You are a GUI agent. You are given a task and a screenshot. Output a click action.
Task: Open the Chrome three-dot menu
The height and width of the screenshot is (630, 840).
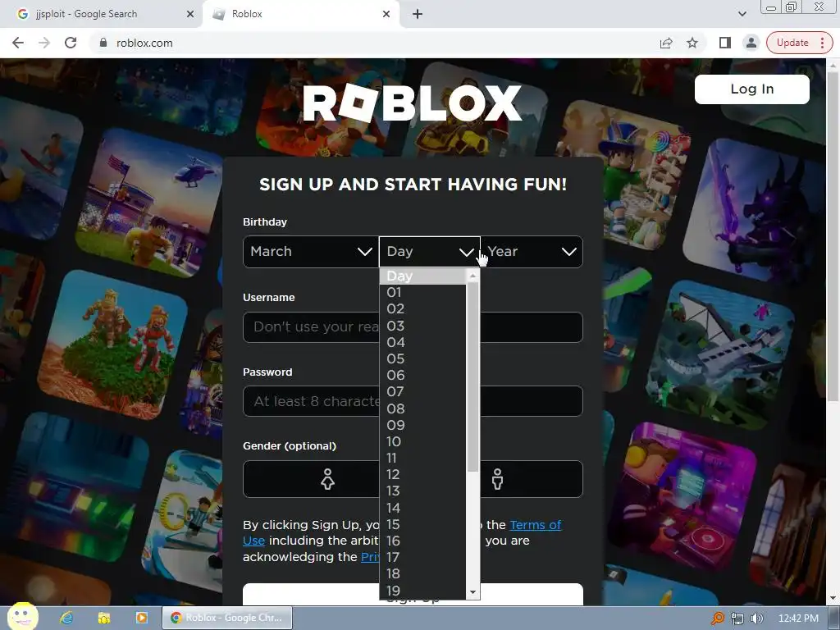point(822,43)
